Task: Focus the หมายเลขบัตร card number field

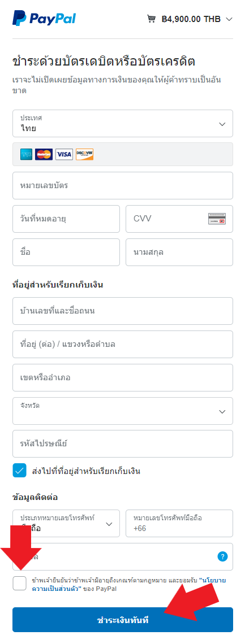Action: point(123,186)
